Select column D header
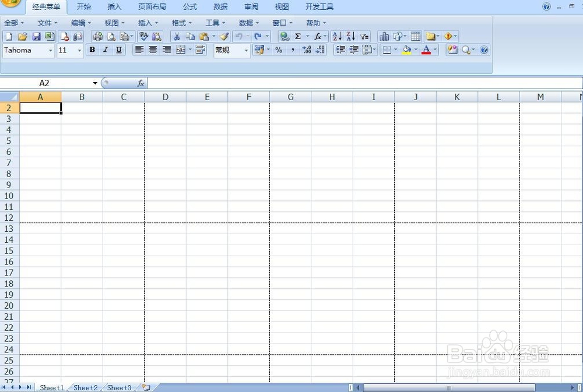 point(166,97)
